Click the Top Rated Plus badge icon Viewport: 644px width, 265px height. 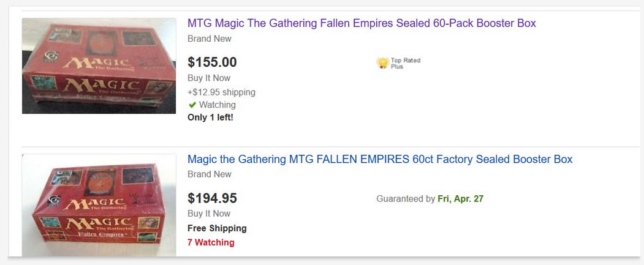tap(382, 62)
